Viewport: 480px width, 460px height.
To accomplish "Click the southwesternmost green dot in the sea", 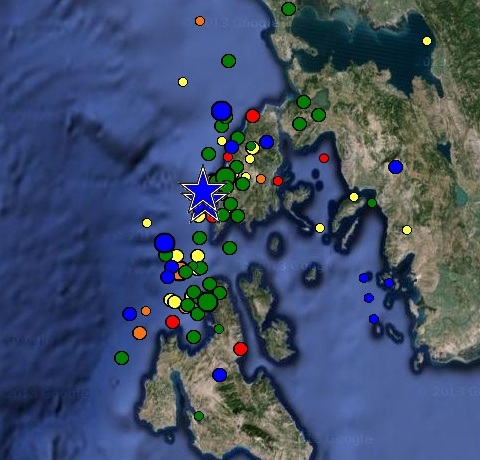I will [x=121, y=358].
